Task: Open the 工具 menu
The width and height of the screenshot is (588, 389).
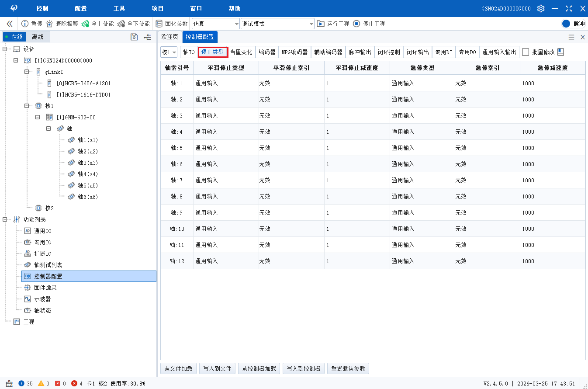Action: (x=119, y=8)
